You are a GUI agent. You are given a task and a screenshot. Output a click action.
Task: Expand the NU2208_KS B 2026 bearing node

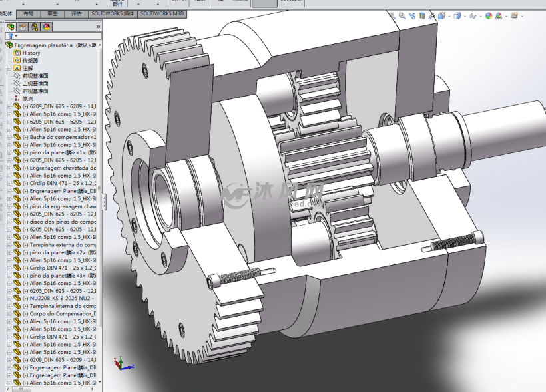tap(9, 298)
